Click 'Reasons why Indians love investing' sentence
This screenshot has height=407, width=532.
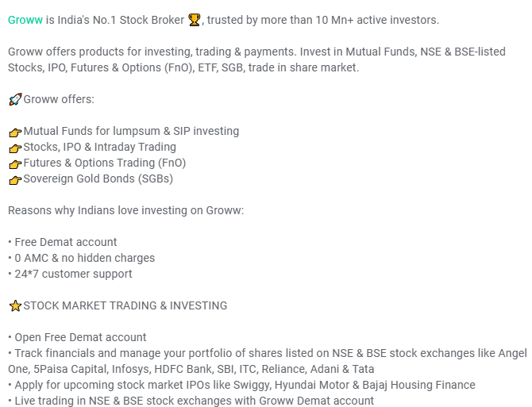pos(125,210)
